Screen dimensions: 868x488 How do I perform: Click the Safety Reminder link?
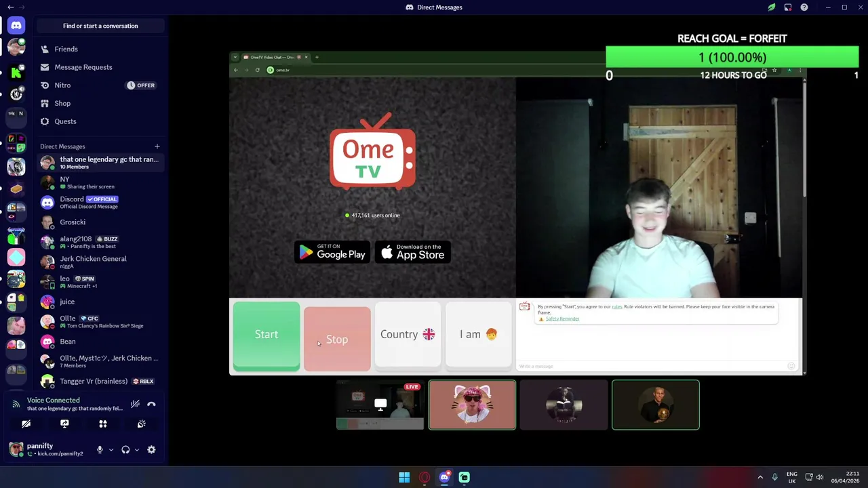coord(562,319)
